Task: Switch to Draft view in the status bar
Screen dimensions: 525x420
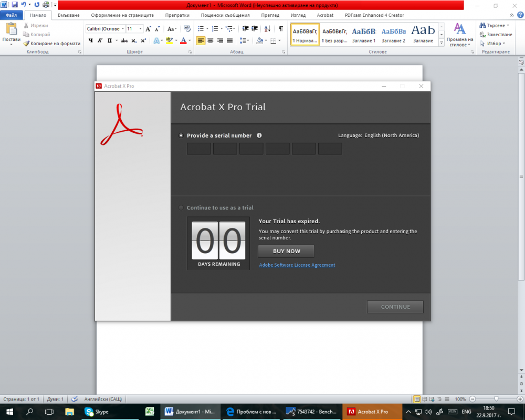Action: click(447, 399)
